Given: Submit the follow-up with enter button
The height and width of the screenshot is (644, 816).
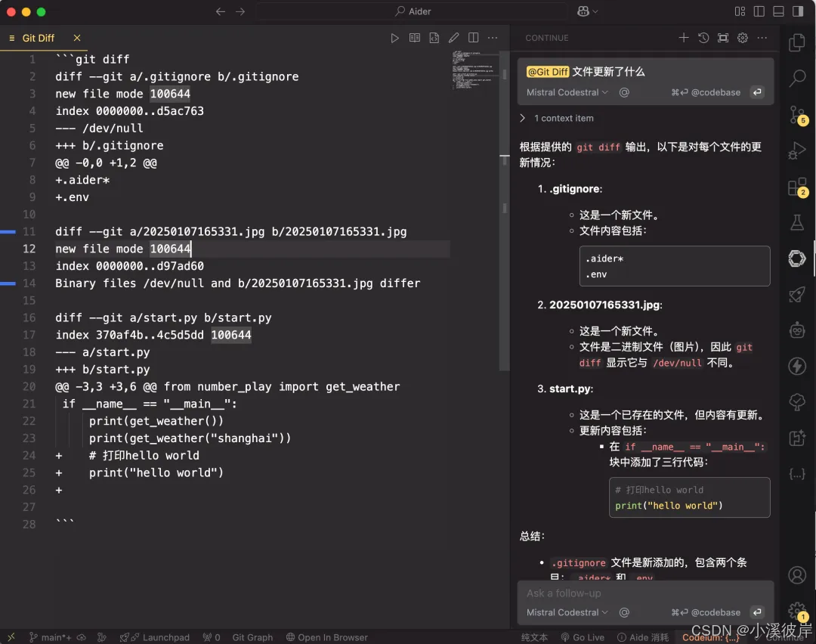Looking at the screenshot, I should coord(757,612).
